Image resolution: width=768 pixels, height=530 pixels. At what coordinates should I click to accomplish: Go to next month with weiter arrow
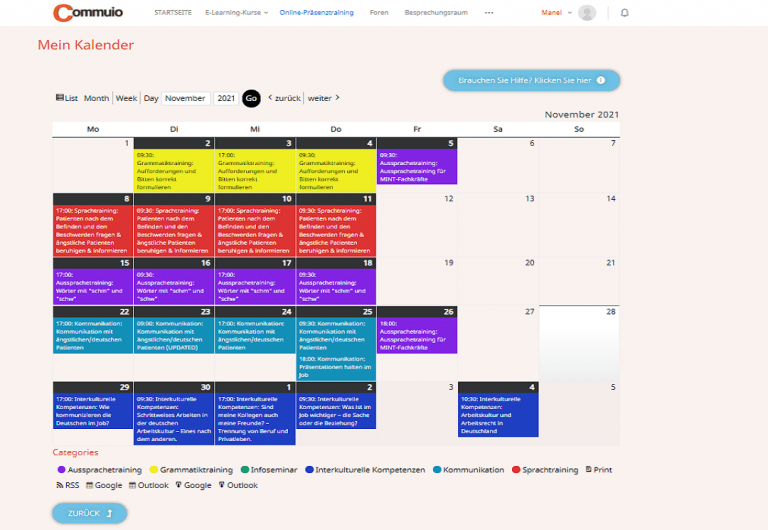pyautogui.click(x=323, y=98)
